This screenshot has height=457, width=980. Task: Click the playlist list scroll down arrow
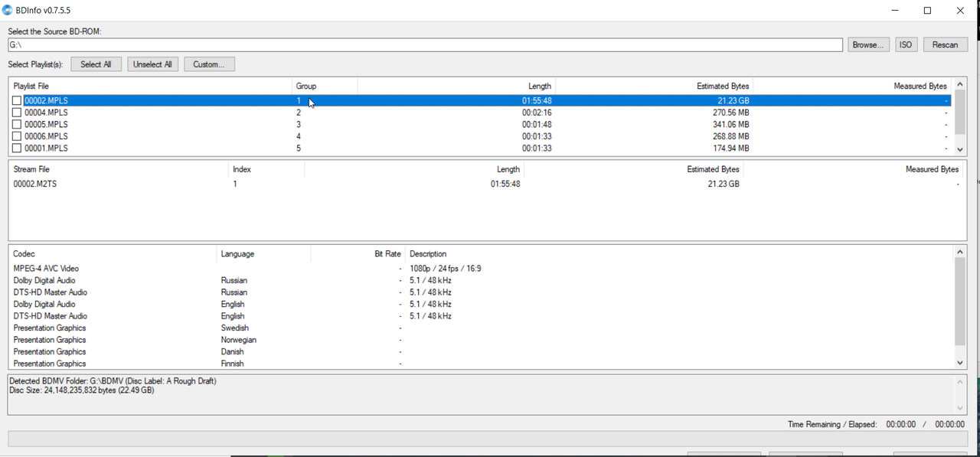coord(961,149)
